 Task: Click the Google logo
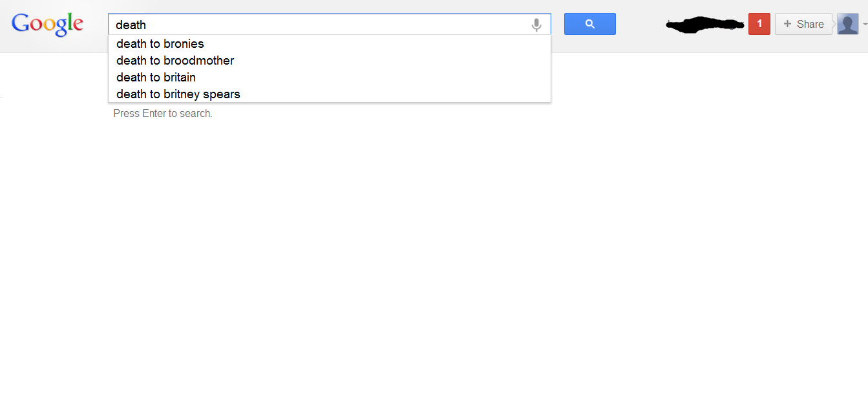click(x=47, y=25)
